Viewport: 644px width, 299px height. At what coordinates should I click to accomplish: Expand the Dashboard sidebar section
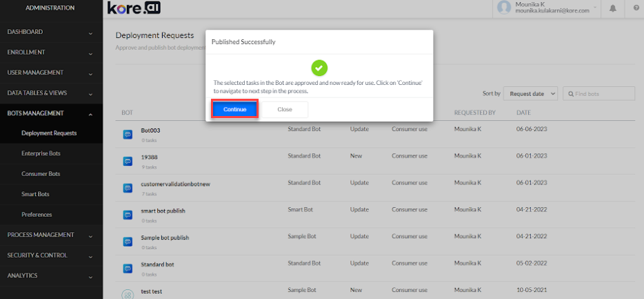click(x=51, y=32)
